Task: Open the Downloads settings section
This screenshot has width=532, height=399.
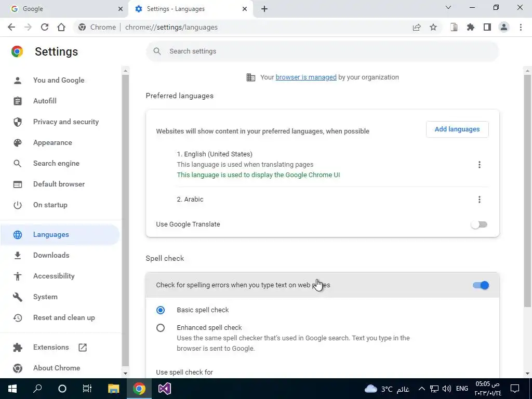Action: pyautogui.click(x=51, y=255)
